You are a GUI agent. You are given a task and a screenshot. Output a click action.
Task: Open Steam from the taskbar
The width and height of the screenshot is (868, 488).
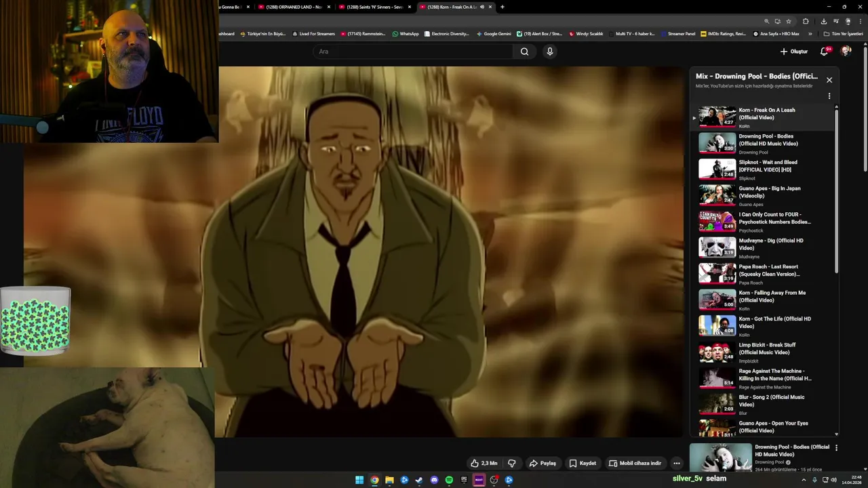click(x=419, y=480)
